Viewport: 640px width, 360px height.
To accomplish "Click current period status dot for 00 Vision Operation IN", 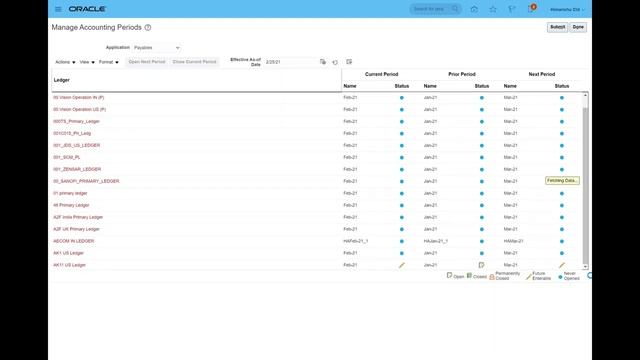I will pos(402,98).
